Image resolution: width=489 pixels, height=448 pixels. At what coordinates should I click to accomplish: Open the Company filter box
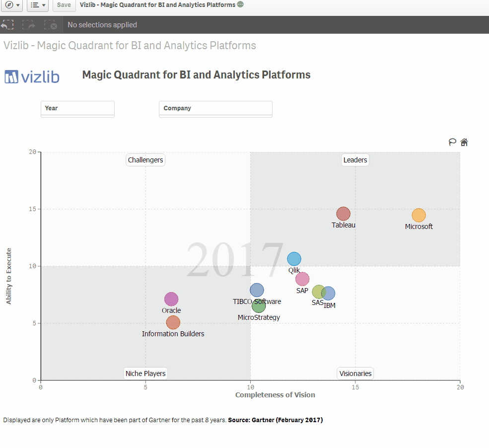click(x=215, y=109)
